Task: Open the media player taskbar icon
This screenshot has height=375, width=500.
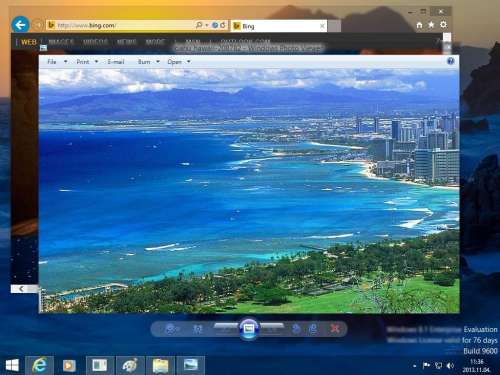Action: (x=69, y=365)
